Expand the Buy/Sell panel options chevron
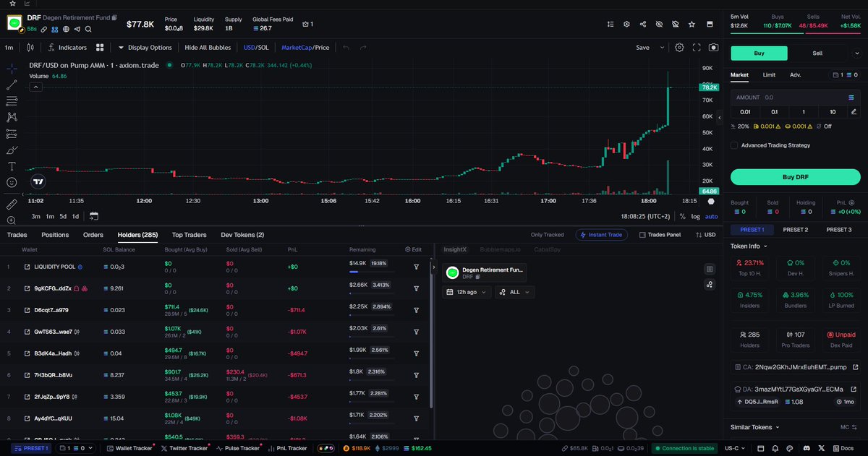The height and width of the screenshot is (456, 868). [857, 53]
